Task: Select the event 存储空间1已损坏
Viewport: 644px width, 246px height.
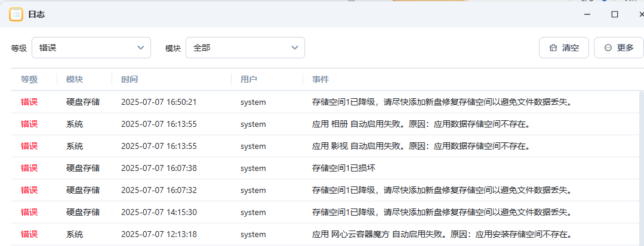Action: tap(344, 169)
